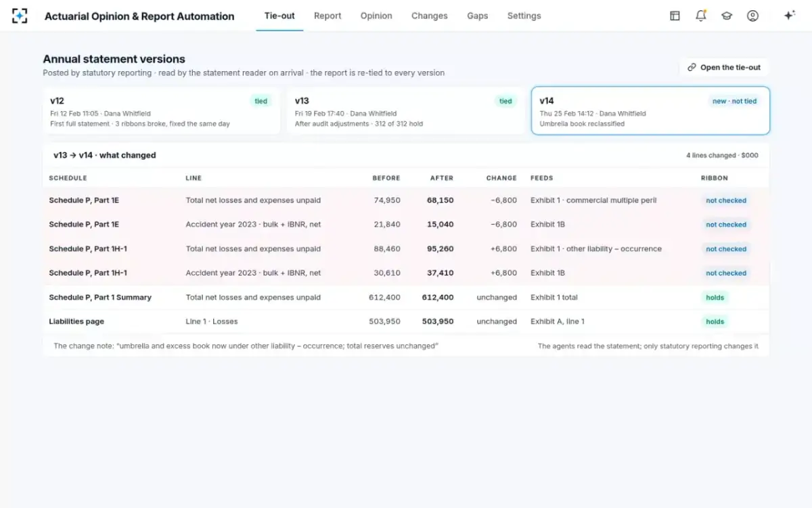Switch to the Changes tab
This screenshot has height=508, width=812.
click(x=430, y=16)
